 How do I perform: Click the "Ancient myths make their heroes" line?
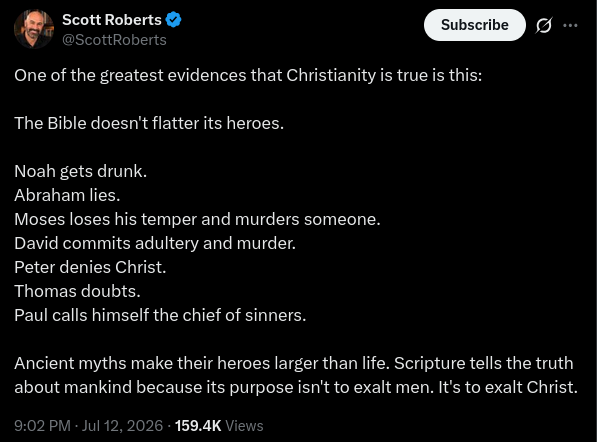pyautogui.click(x=294, y=364)
